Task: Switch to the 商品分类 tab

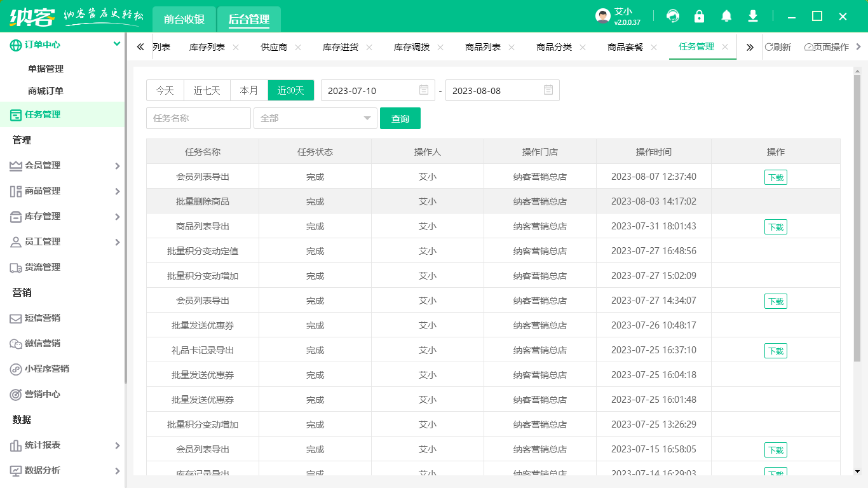Action: (554, 47)
